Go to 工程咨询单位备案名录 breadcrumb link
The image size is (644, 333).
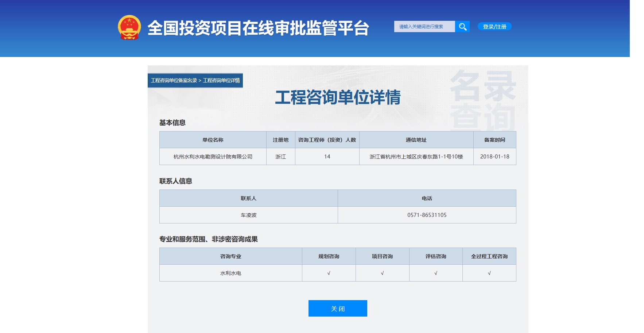coord(174,80)
